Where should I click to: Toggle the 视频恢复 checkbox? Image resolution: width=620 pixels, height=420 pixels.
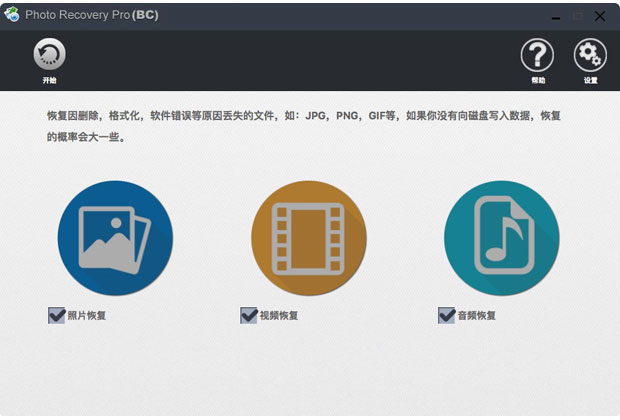point(249,315)
